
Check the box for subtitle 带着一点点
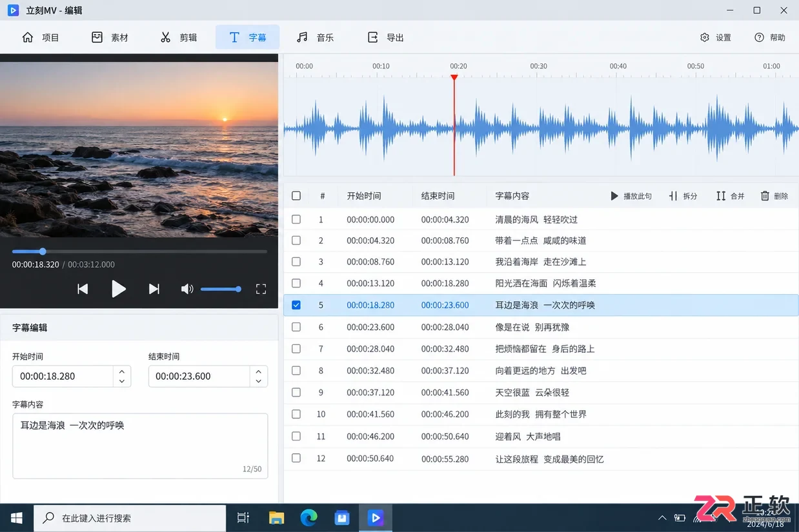tap(296, 241)
